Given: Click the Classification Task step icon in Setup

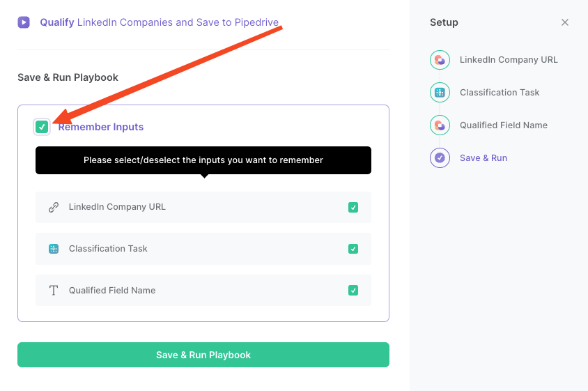Looking at the screenshot, I should tap(440, 92).
